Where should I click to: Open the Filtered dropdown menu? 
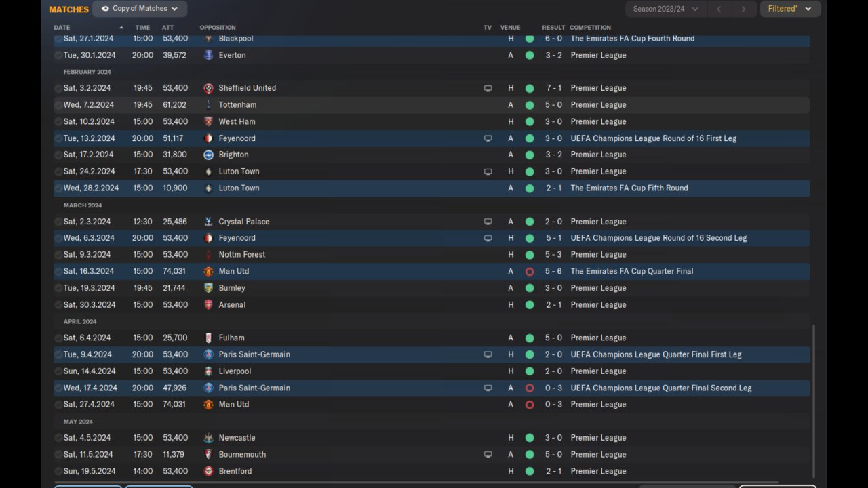click(790, 9)
